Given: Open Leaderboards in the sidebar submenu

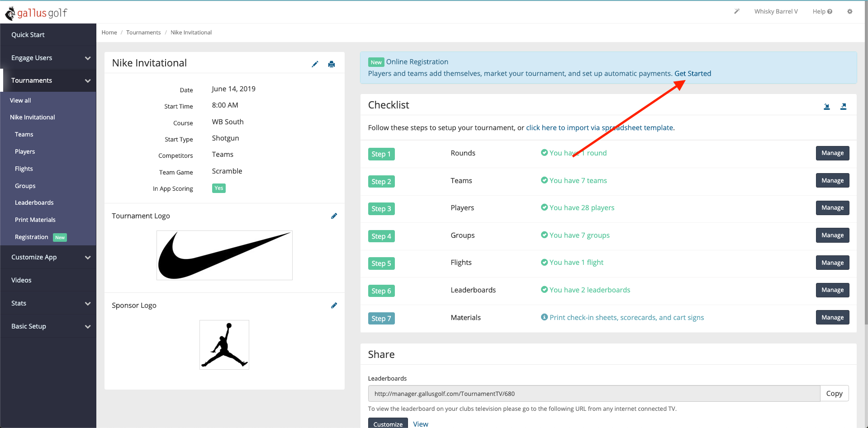Looking at the screenshot, I should tap(34, 202).
